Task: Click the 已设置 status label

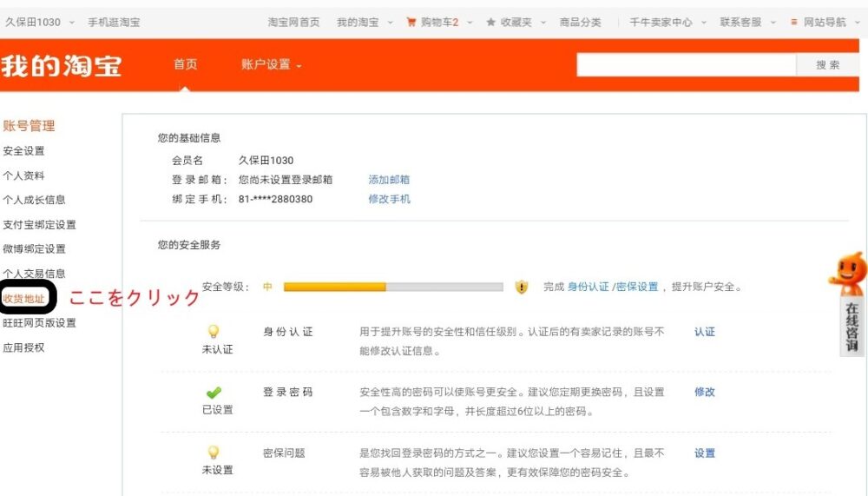Action: coord(218,410)
